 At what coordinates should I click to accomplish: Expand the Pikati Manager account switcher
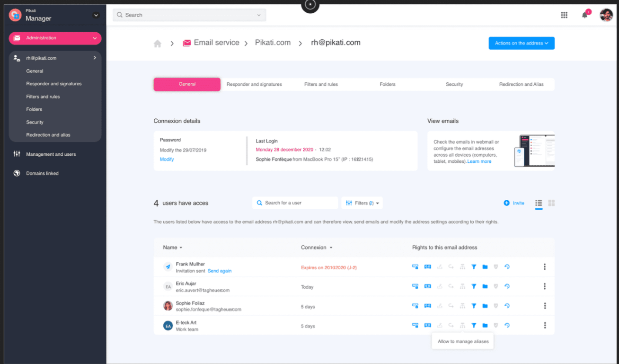coord(96,16)
